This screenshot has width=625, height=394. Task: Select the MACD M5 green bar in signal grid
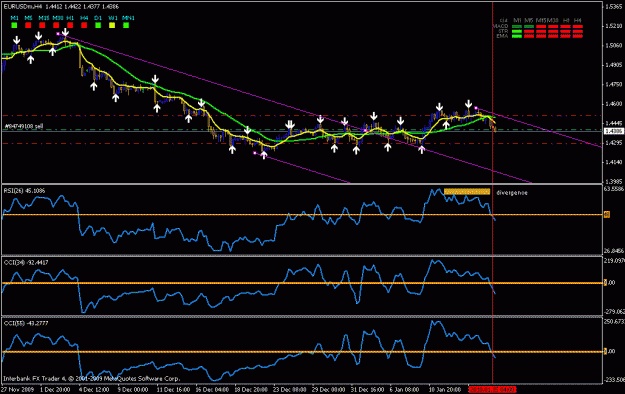click(x=529, y=27)
